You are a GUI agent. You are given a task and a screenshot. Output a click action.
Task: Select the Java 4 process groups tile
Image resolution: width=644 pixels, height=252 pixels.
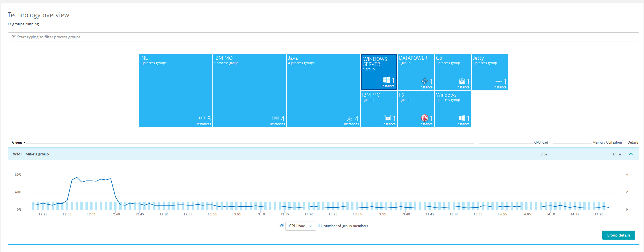(x=323, y=91)
